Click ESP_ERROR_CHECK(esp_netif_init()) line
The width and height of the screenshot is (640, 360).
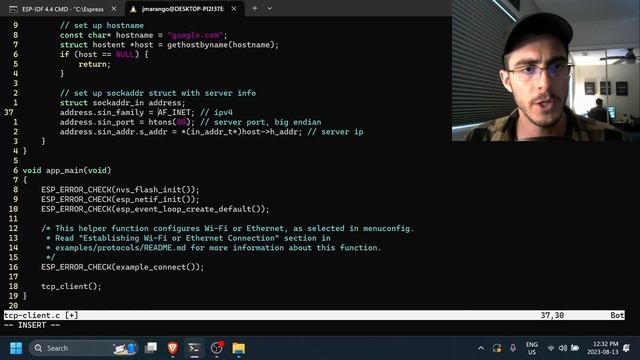click(120, 199)
